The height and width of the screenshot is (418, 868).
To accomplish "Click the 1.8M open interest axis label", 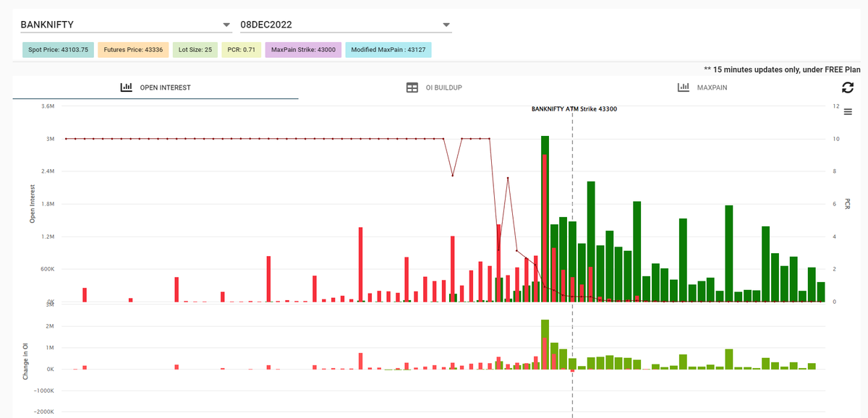I will [x=47, y=204].
